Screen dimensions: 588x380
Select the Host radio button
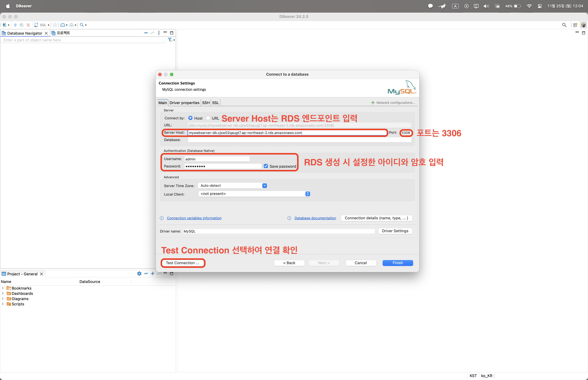190,118
